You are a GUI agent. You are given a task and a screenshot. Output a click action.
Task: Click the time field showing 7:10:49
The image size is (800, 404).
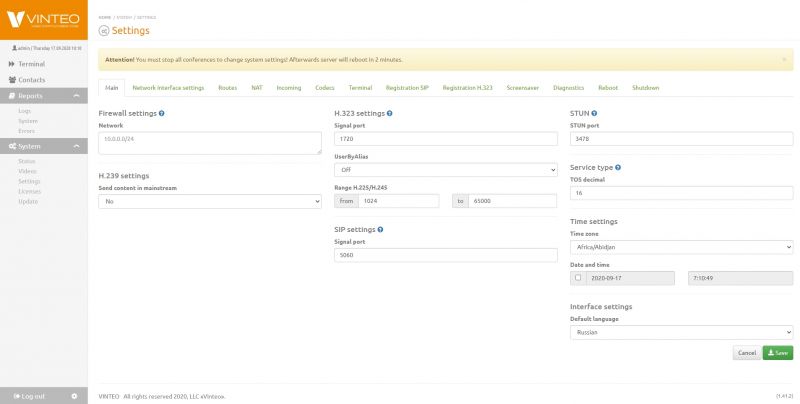[740, 279]
